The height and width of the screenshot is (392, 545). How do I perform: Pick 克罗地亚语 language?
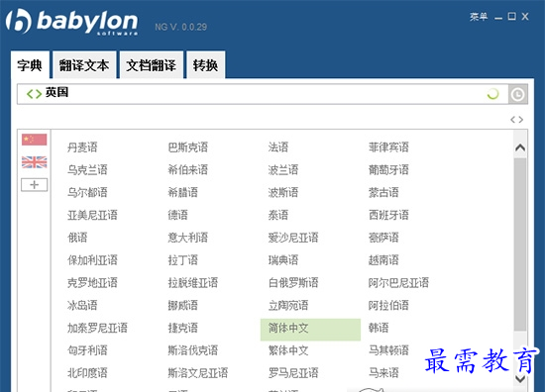coord(92,283)
